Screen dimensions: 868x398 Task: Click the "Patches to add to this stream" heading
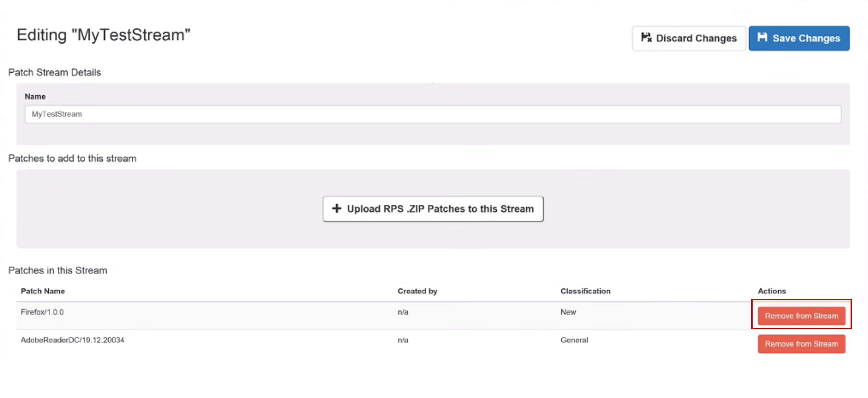pos(72,158)
